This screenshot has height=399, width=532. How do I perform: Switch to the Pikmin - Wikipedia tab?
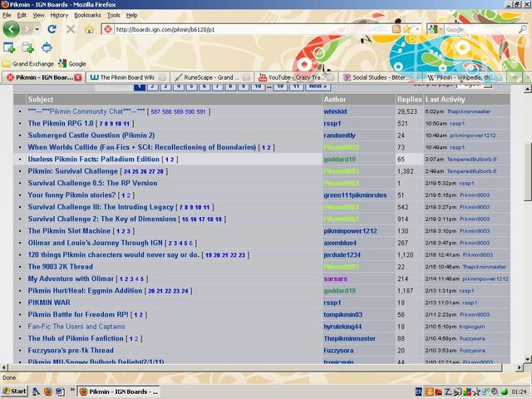[x=465, y=77]
